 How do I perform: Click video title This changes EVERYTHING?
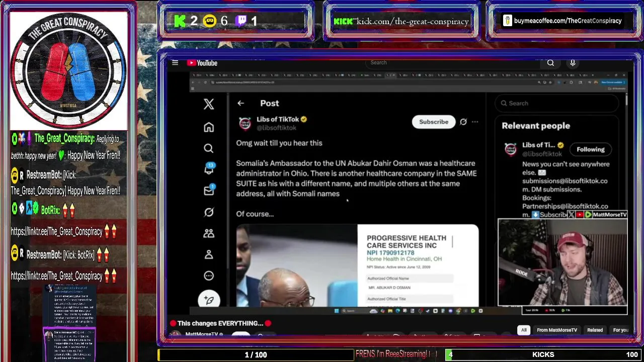coord(220,323)
